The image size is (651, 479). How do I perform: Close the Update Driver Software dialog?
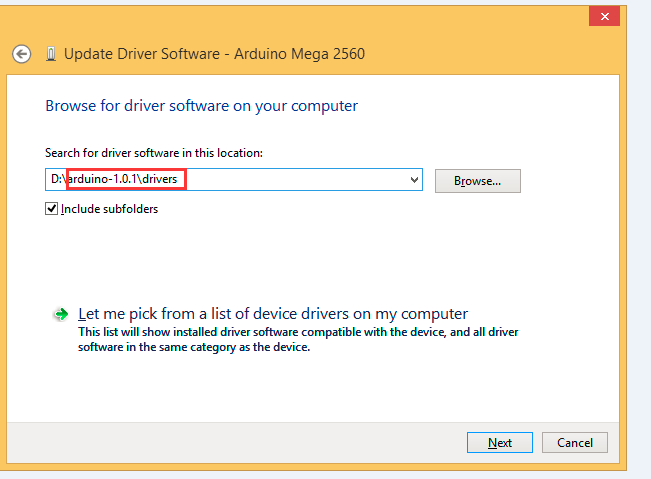pos(604,17)
